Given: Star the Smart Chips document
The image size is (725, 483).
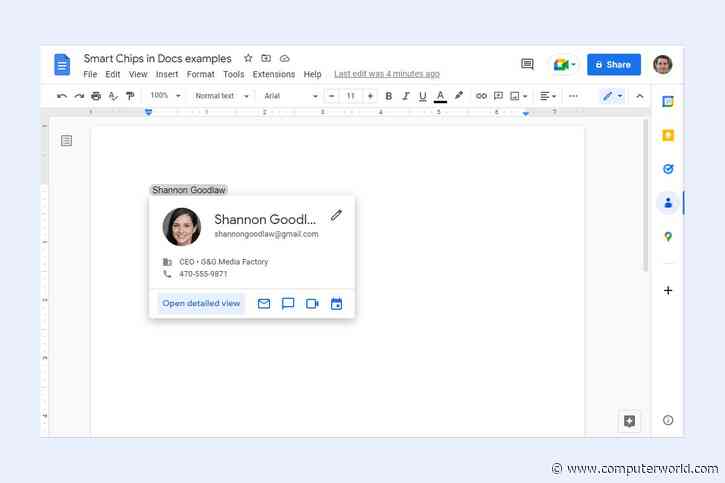Looking at the screenshot, I should point(248,58).
